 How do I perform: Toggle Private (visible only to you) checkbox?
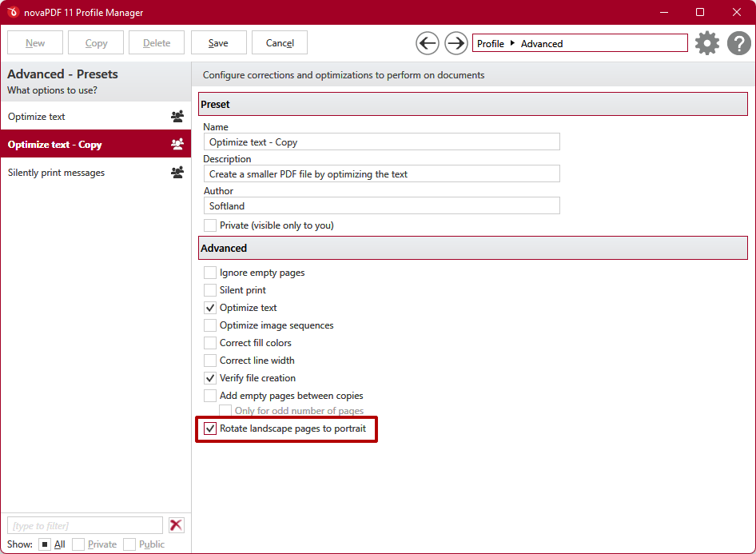click(x=210, y=225)
